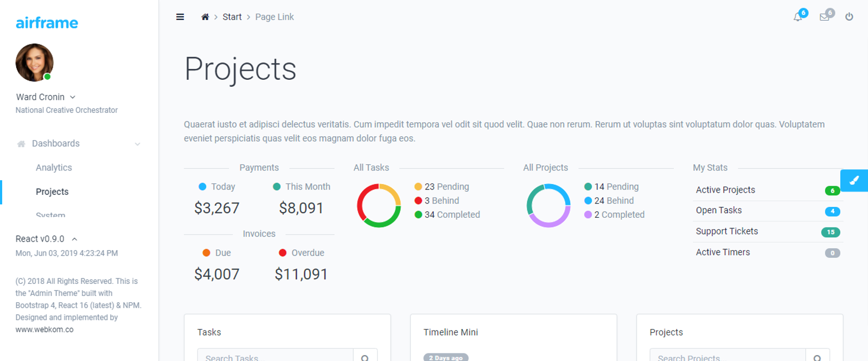868x361 pixels.
Task: Select Projects in the sidebar
Action: pyautogui.click(x=52, y=192)
